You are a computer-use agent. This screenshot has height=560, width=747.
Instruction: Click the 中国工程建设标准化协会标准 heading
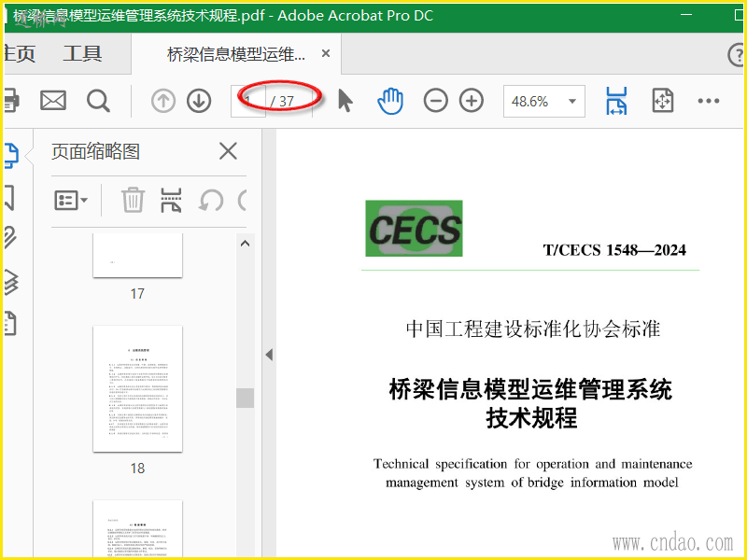[533, 329]
